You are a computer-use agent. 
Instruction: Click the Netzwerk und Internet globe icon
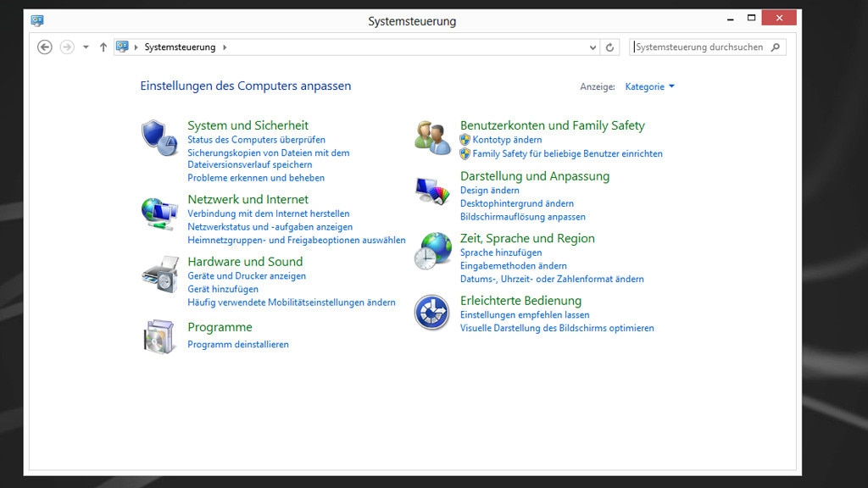tap(159, 212)
